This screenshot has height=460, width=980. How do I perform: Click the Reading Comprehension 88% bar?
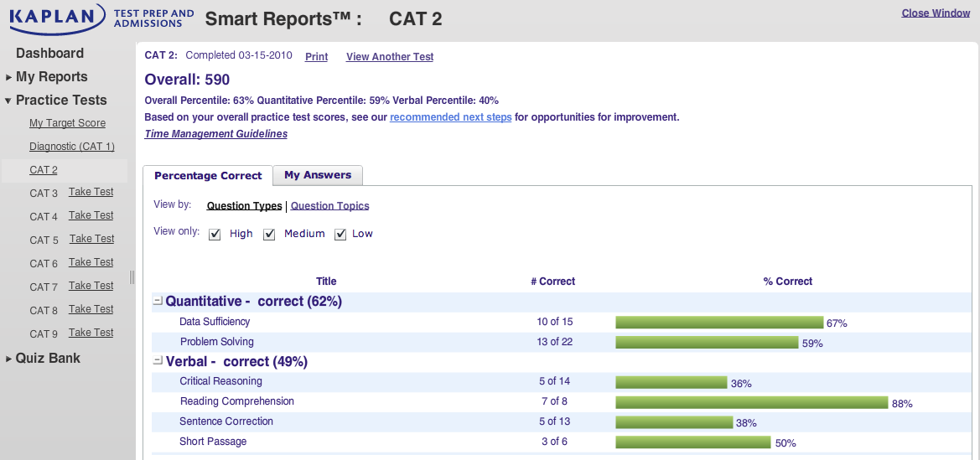pos(752,402)
